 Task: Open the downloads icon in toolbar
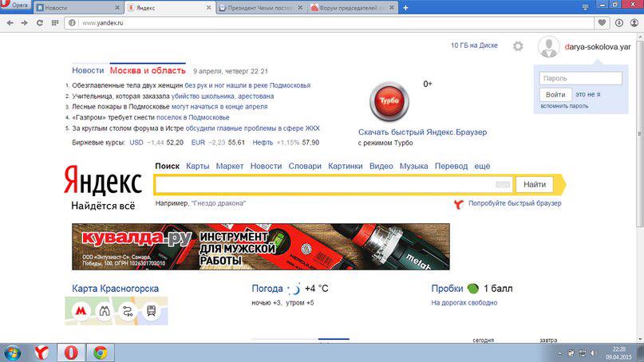(x=619, y=23)
